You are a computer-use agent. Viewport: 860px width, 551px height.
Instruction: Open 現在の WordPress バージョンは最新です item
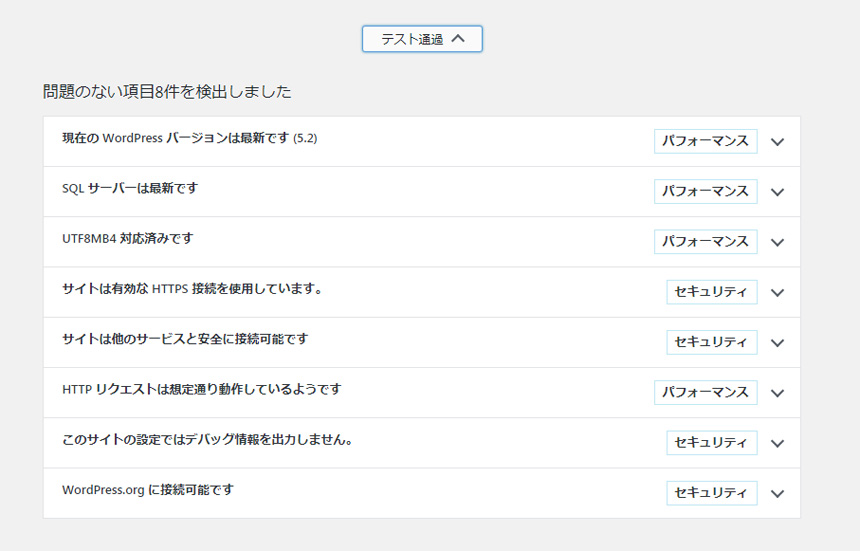click(x=190, y=138)
